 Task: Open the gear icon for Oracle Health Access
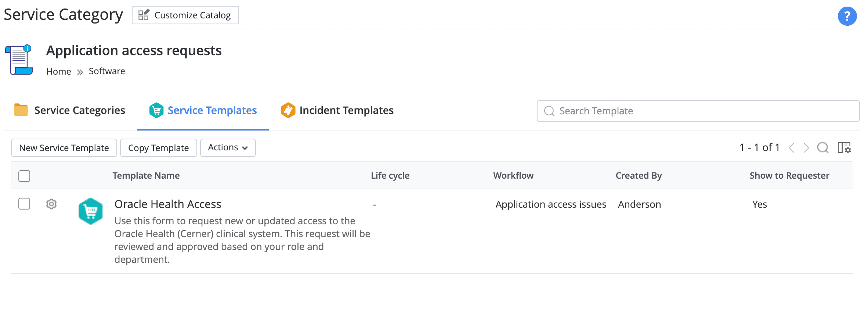(x=51, y=204)
